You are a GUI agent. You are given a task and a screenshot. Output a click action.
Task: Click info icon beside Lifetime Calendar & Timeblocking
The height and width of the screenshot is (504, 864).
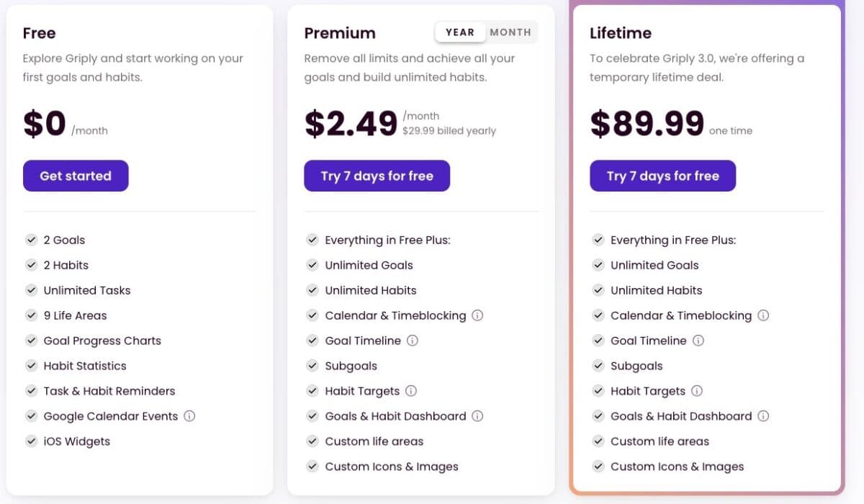pyautogui.click(x=763, y=315)
